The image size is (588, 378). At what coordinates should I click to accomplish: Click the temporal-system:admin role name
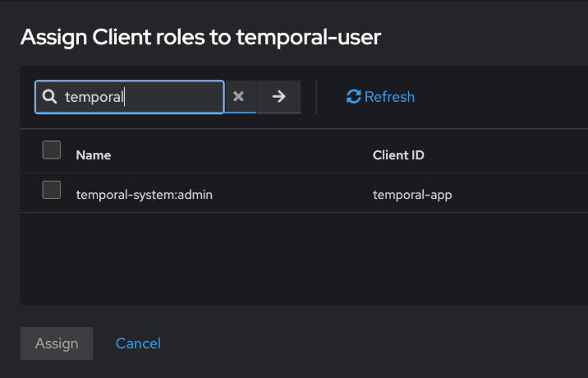point(144,195)
